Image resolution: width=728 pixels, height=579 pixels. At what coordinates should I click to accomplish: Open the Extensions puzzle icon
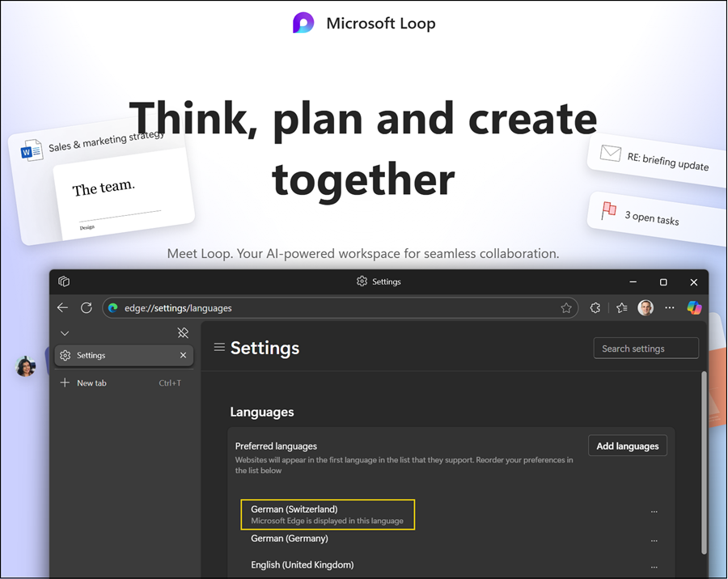[x=595, y=308]
